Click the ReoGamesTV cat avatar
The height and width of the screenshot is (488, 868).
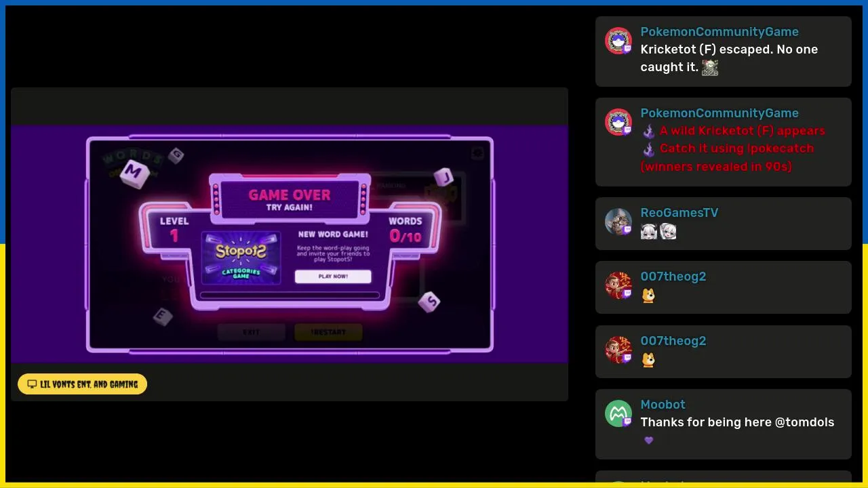618,222
